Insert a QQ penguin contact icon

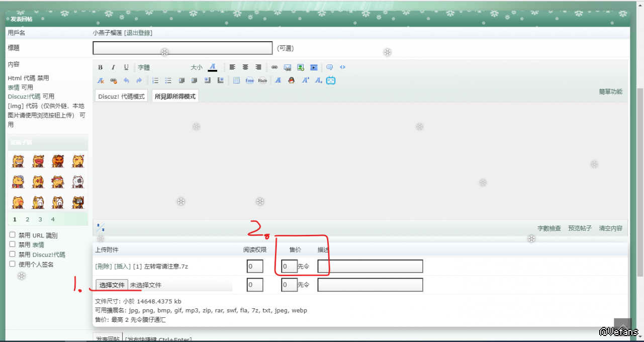click(x=291, y=80)
